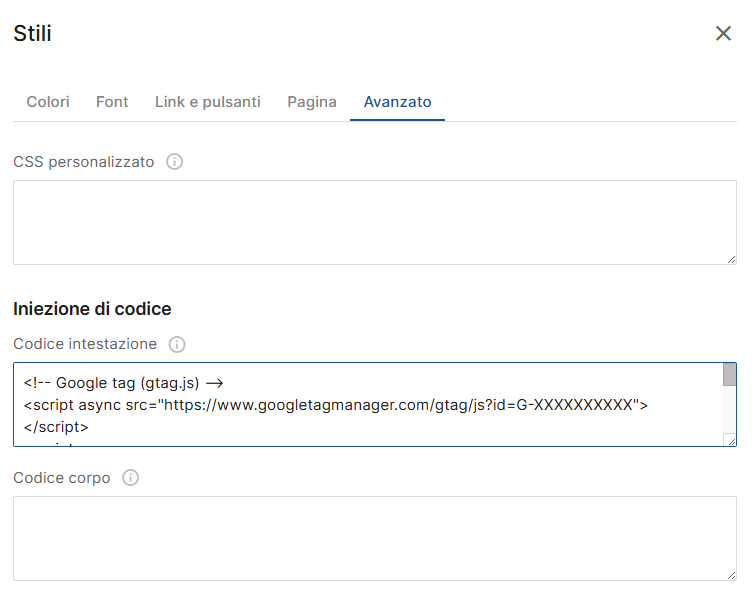Click the Codice intestazione resize handle
This screenshot has width=752, height=603.
click(730, 440)
